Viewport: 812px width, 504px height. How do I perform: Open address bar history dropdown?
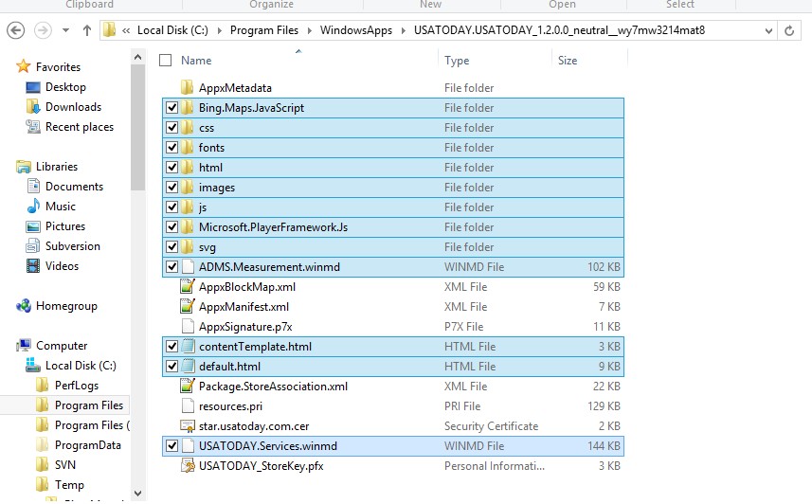(768, 30)
